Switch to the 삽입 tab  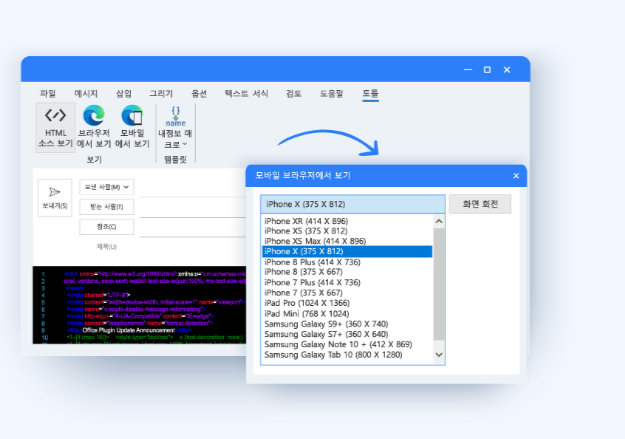pos(124,93)
